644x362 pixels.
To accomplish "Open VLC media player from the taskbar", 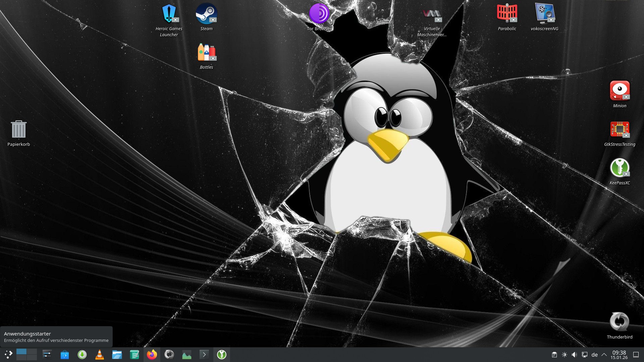I will pyautogui.click(x=100, y=354).
